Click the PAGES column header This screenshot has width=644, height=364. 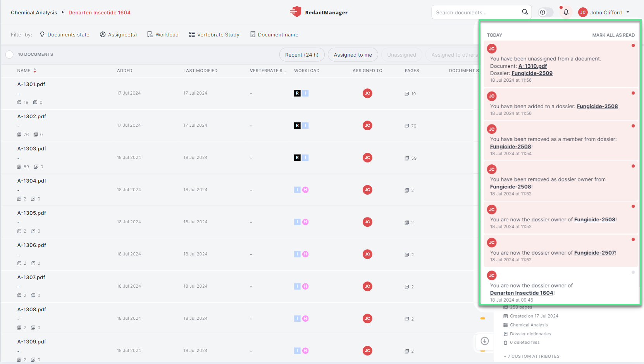(412, 71)
